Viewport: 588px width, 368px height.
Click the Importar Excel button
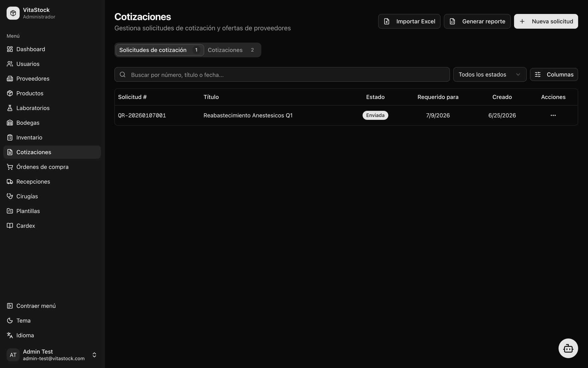click(409, 21)
